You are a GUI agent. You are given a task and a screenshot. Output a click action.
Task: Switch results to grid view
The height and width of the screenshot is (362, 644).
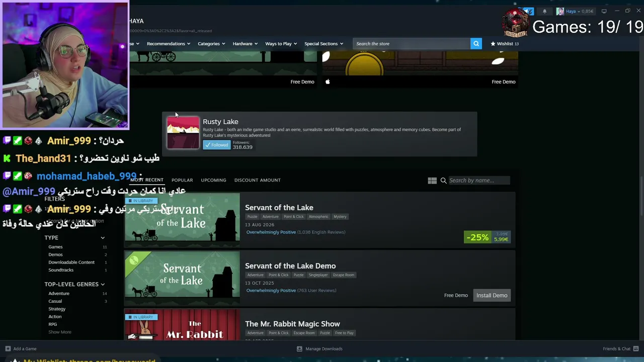[432, 180]
